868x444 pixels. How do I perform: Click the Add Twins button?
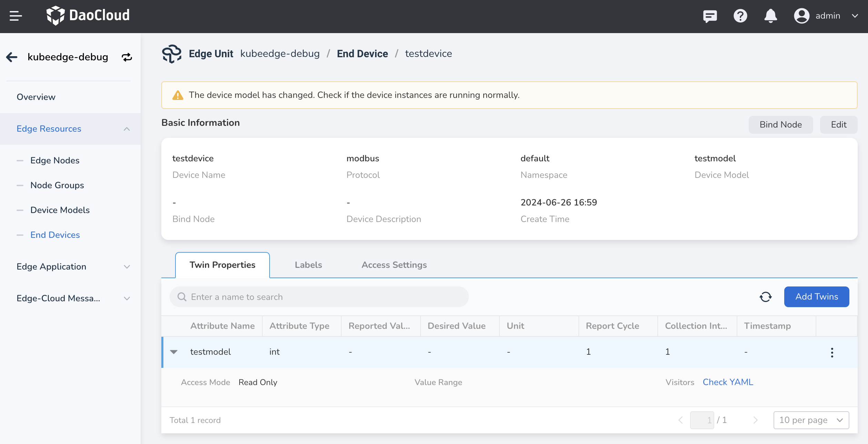816,297
